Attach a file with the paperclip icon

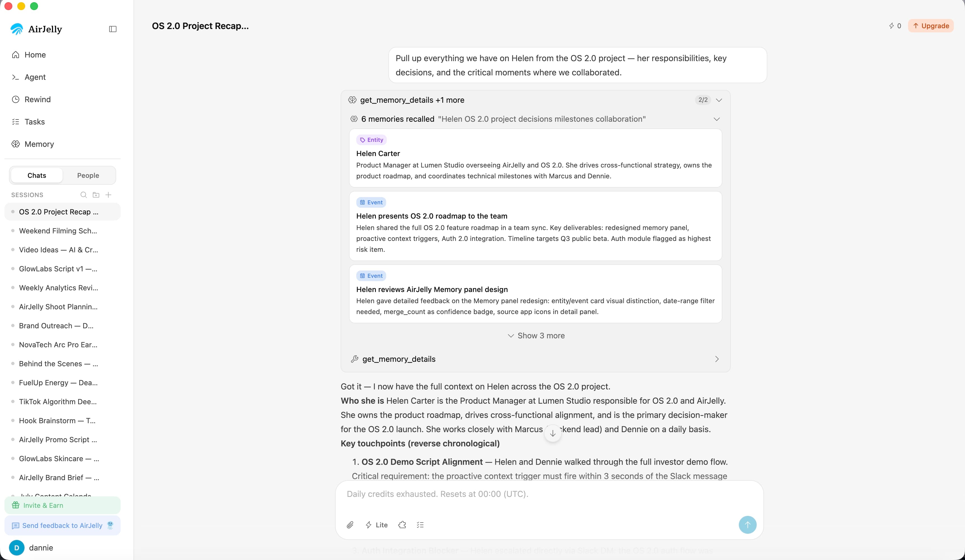350,525
